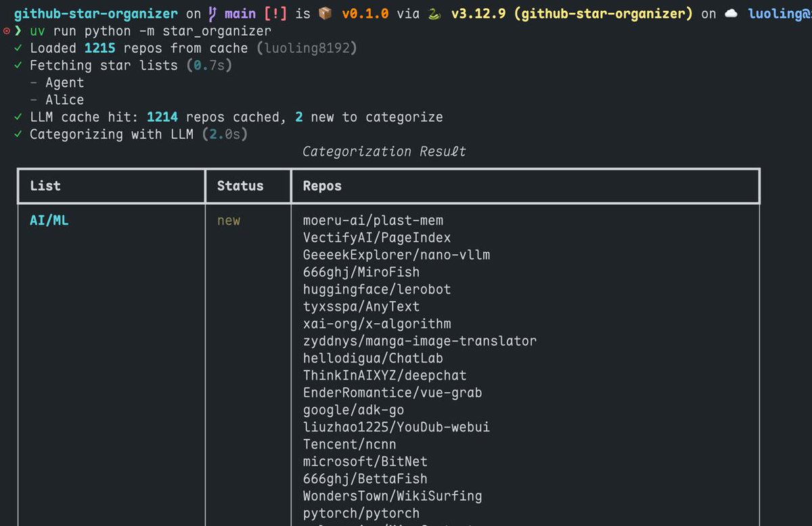Image resolution: width=812 pixels, height=526 pixels.
Task: Click the checkmark beside Loaded 1215 repos
Action: click(18, 48)
